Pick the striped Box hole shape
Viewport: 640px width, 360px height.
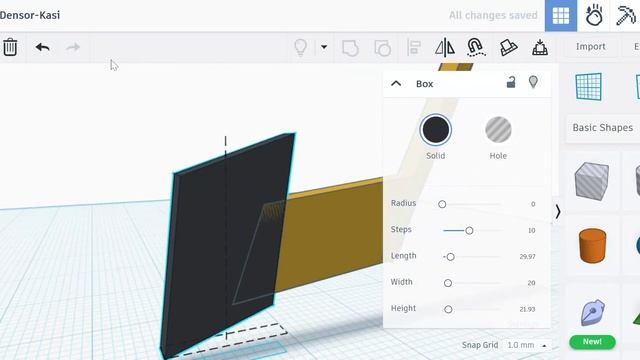point(591,181)
